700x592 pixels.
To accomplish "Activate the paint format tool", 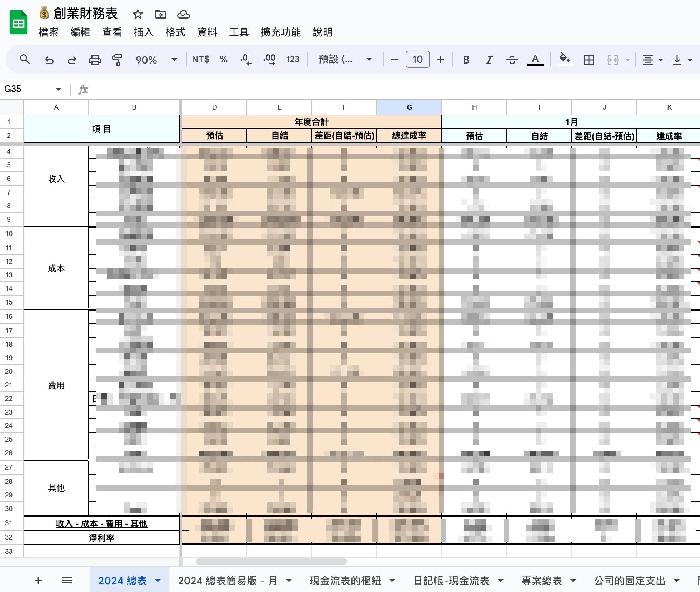I will click(x=117, y=60).
